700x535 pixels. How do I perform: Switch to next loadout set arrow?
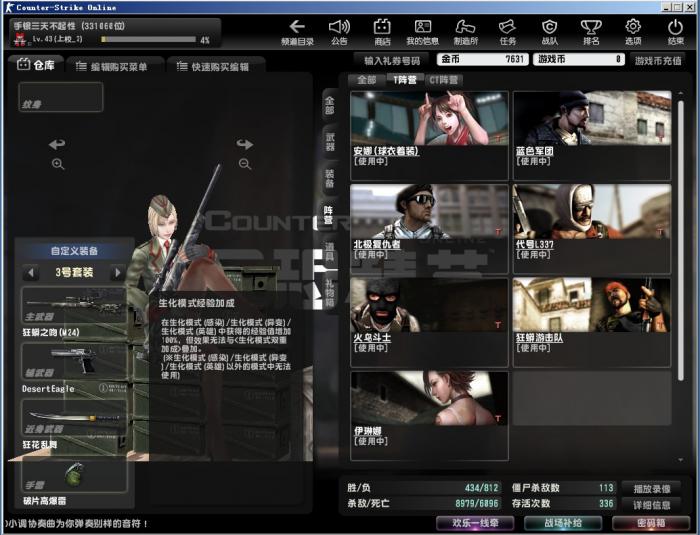[118, 272]
